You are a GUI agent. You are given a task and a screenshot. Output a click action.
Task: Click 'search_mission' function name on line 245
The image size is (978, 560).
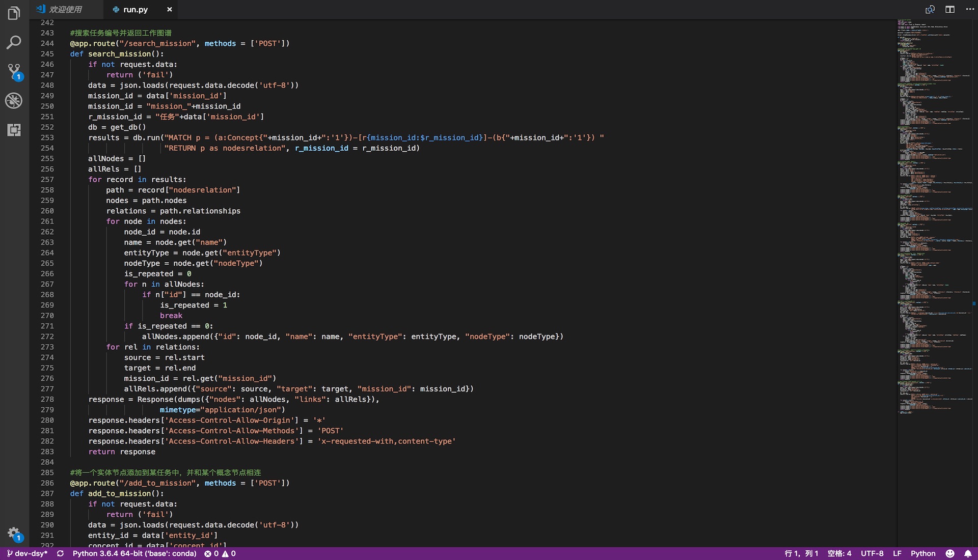click(x=120, y=54)
